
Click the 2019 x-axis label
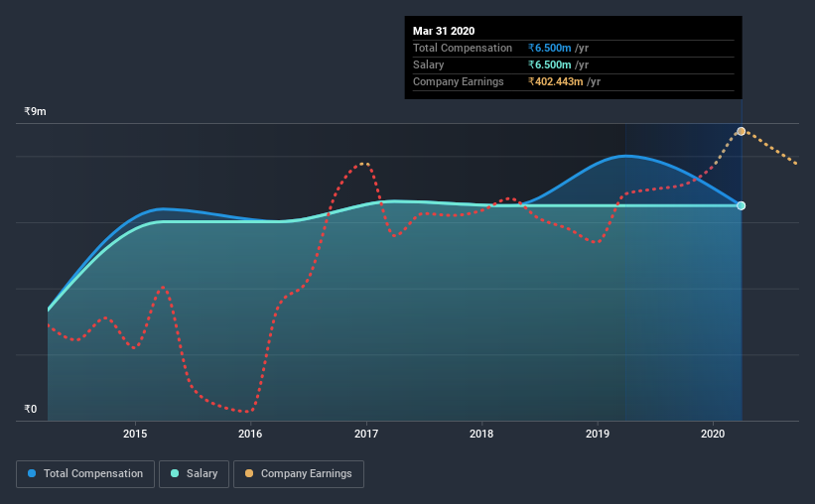pyautogui.click(x=598, y=434)
